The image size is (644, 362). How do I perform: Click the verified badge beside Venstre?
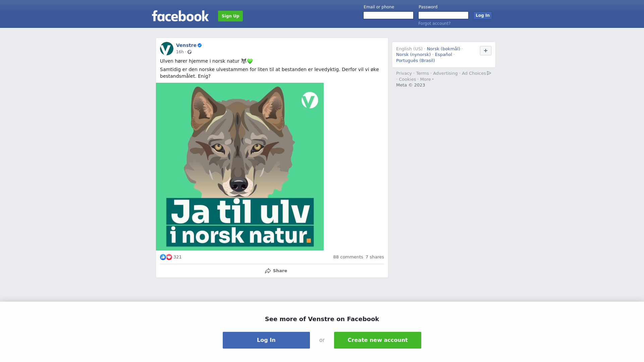(x=200, y=45)
